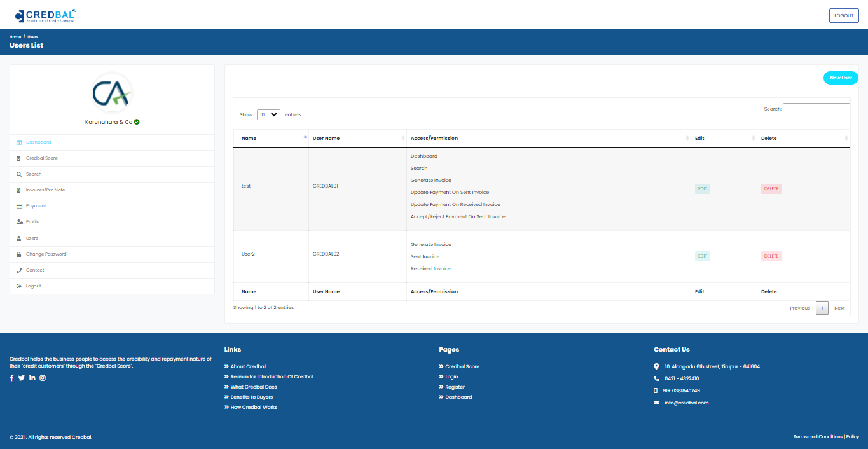868x449 pixels.
Task: Sort table by Access/Permission column
Action: tap(549, 138)
